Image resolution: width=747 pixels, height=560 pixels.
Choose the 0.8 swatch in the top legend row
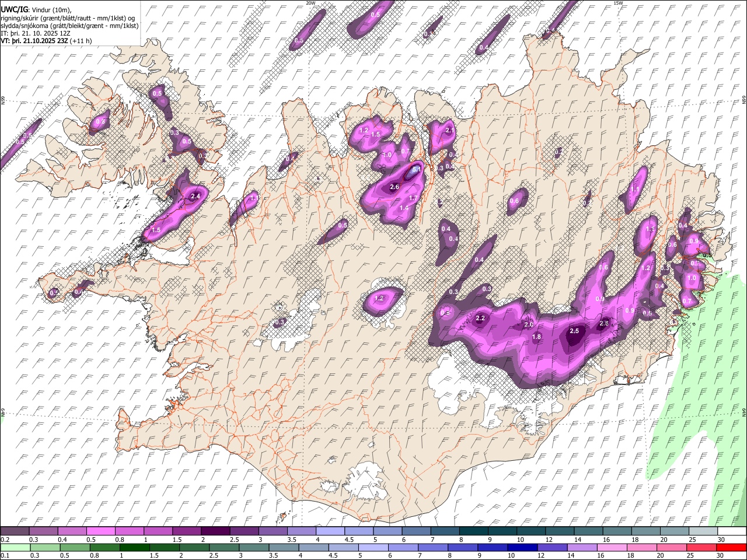(x=129, y=531)
